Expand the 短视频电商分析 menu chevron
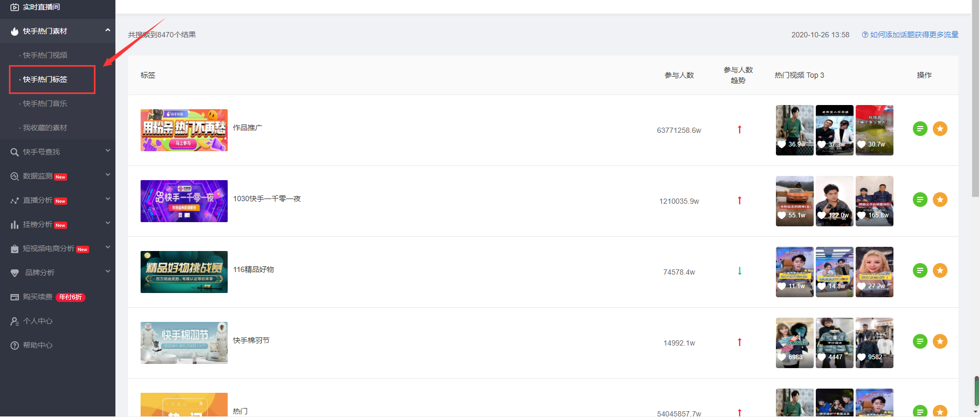This screenshot has height=418, width=980. click(108, 247)
